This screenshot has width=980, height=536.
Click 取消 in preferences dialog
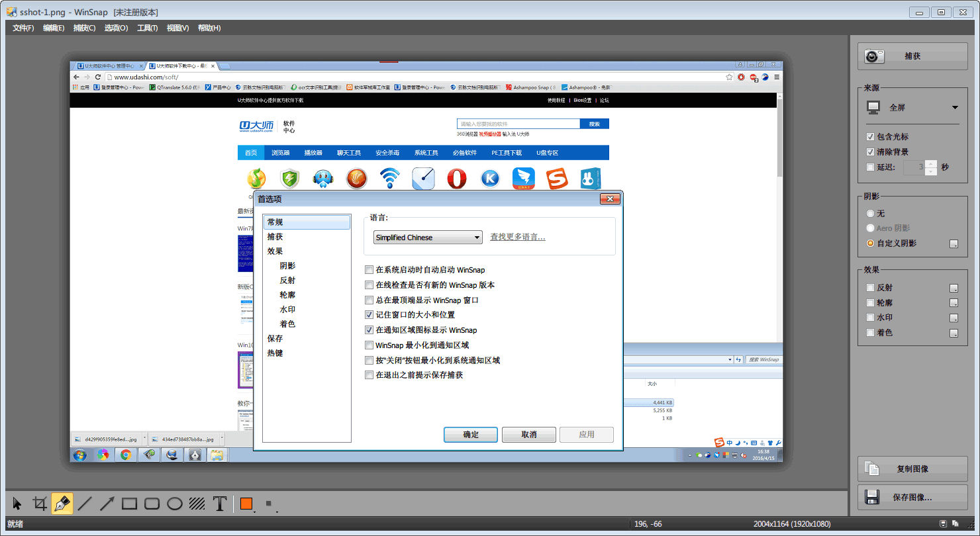pos(528,435)
